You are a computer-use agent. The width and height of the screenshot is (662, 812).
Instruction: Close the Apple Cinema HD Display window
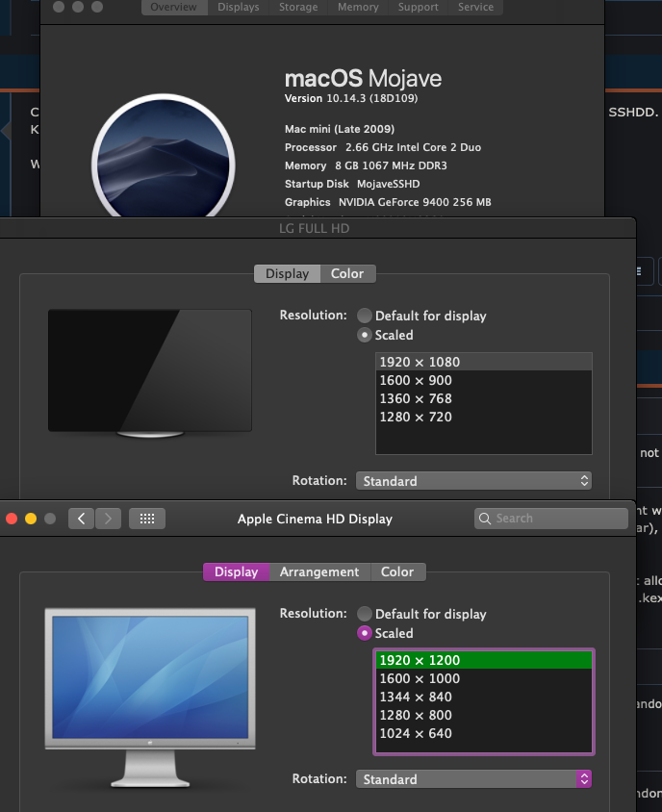point(12,519)
